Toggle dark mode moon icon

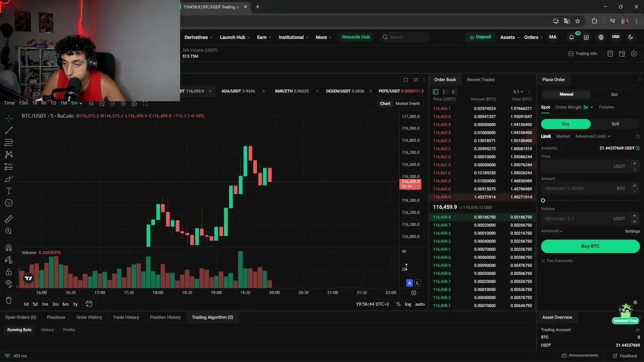[630, 37]
